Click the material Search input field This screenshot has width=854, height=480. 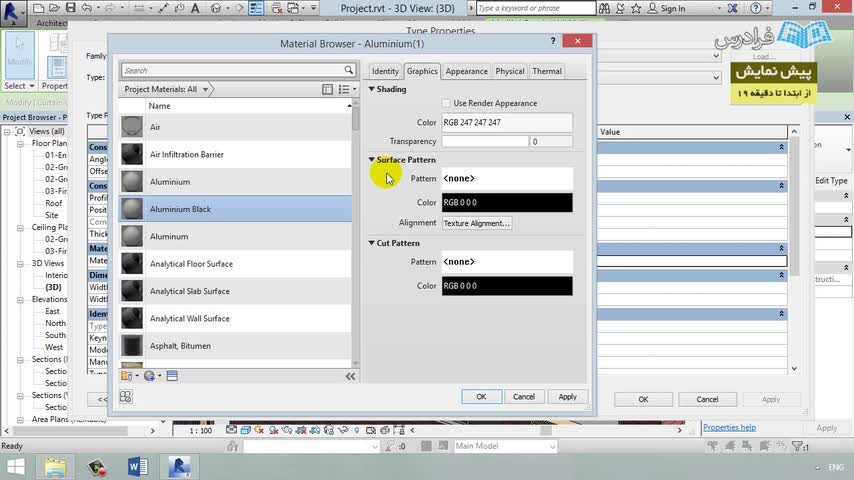pos(233,70)
